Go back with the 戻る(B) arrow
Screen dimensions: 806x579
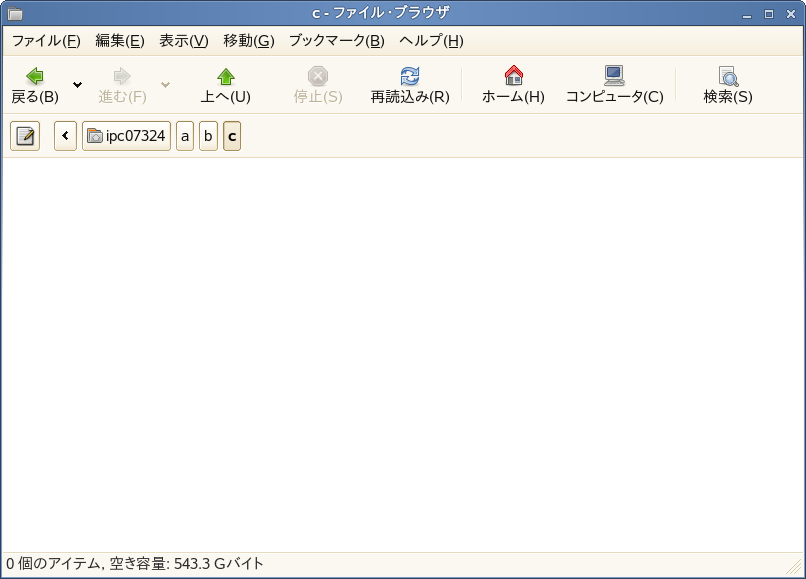tap(34, 85)
